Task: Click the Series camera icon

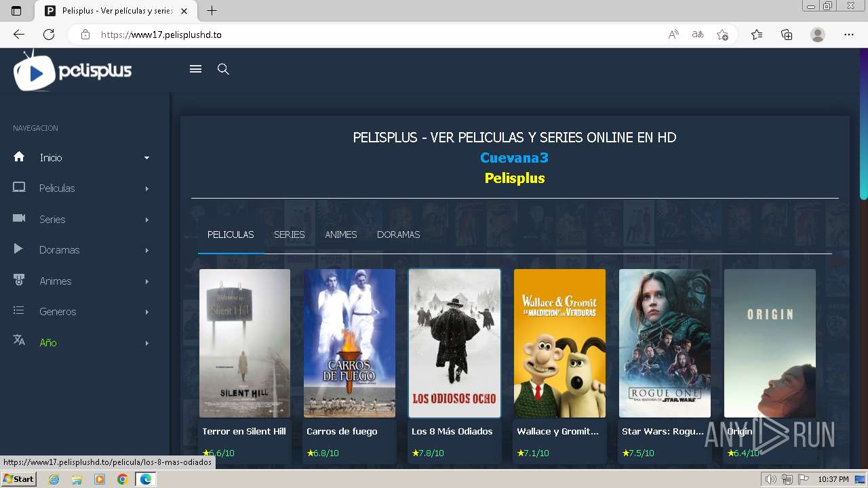Action: 19,218
